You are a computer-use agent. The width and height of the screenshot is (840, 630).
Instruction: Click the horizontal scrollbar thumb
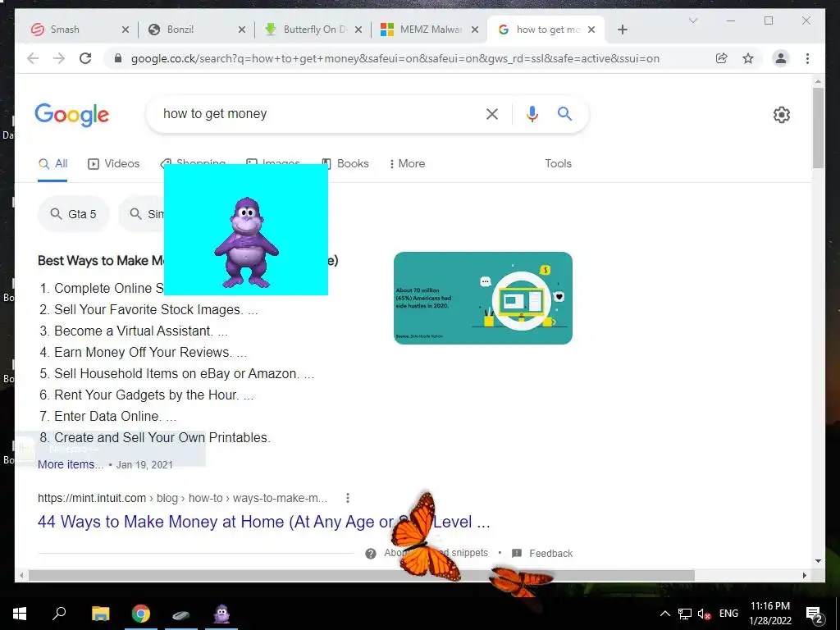click(x=362, y=575)
